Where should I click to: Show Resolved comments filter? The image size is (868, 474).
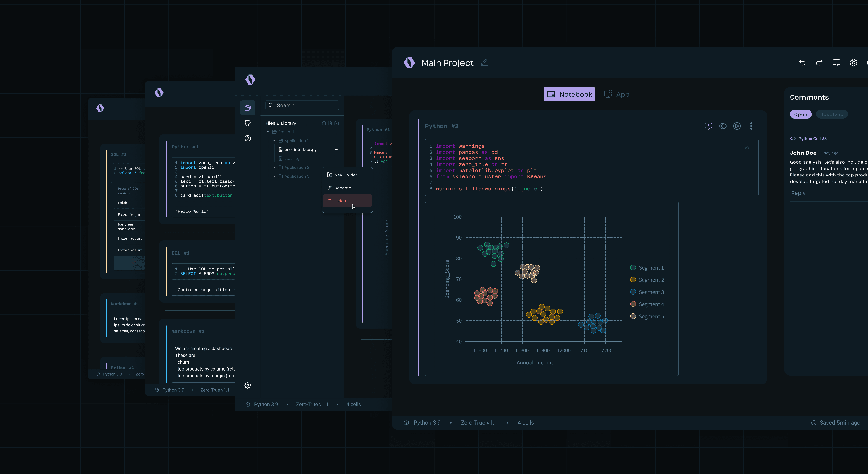coord(832,114)
